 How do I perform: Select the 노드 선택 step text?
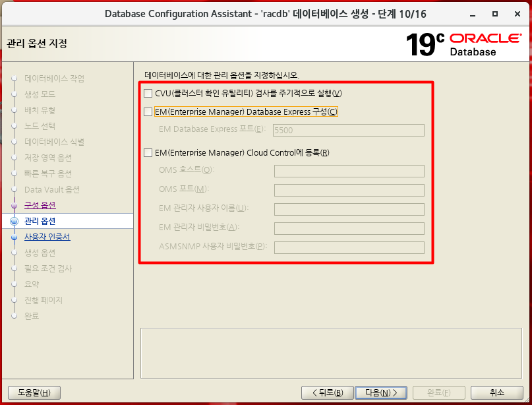click(x=40, y=126)
